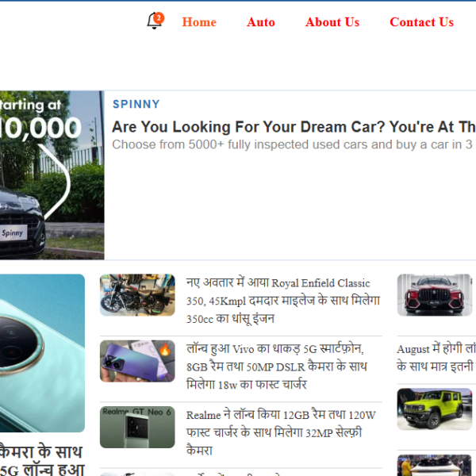Open the featured 5G launch article headline
The width and height of the screenshot is (476, 476).
tap(42, 460)
